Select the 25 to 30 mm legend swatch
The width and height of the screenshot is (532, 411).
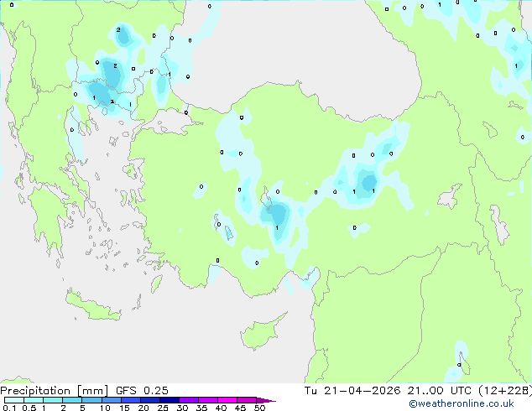tap(170, 400)
